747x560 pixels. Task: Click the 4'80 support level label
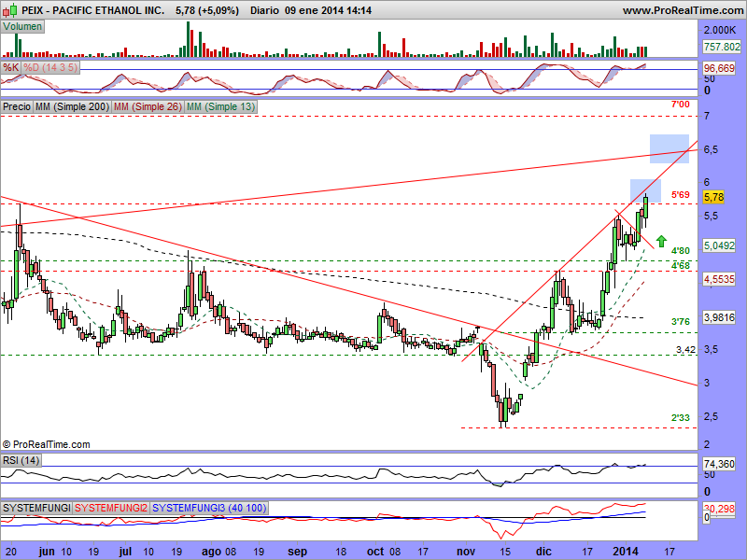[681, 251]
